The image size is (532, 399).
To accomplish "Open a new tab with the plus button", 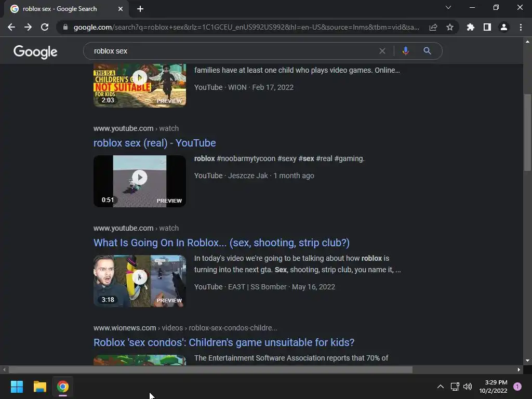I will coord(140,9).
